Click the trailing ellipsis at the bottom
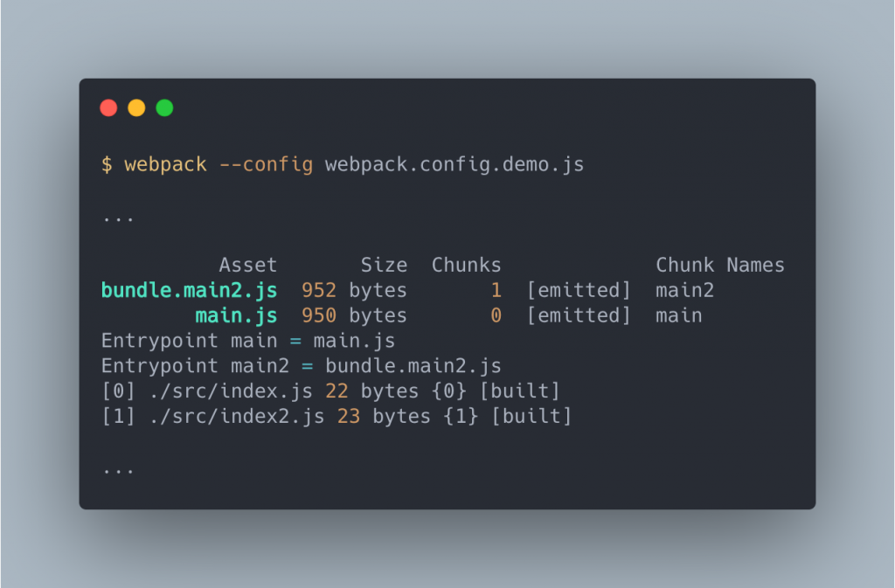The height and width of the screenshot is (588, 895). [x=118, y=471]
